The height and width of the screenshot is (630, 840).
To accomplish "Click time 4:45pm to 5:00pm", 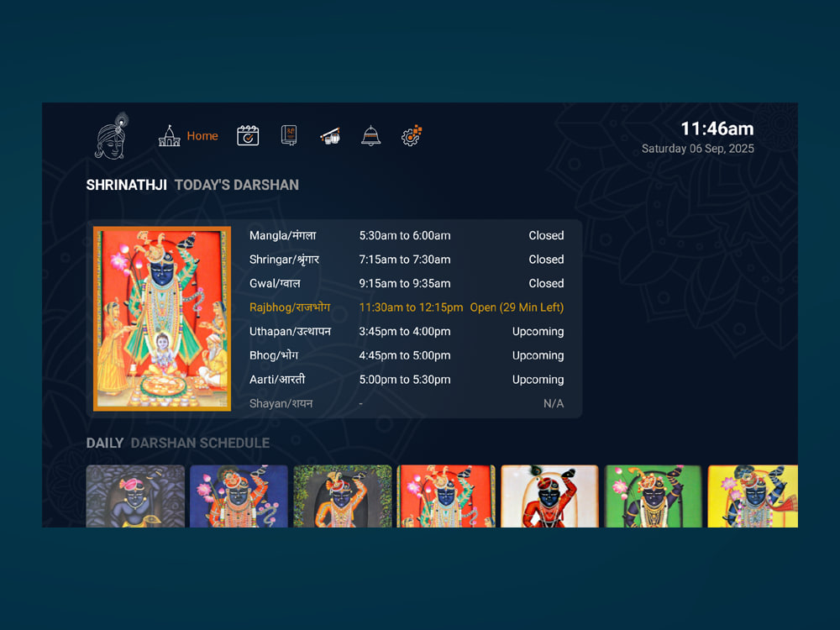I will pyautogui.click(x=405, y=355).
